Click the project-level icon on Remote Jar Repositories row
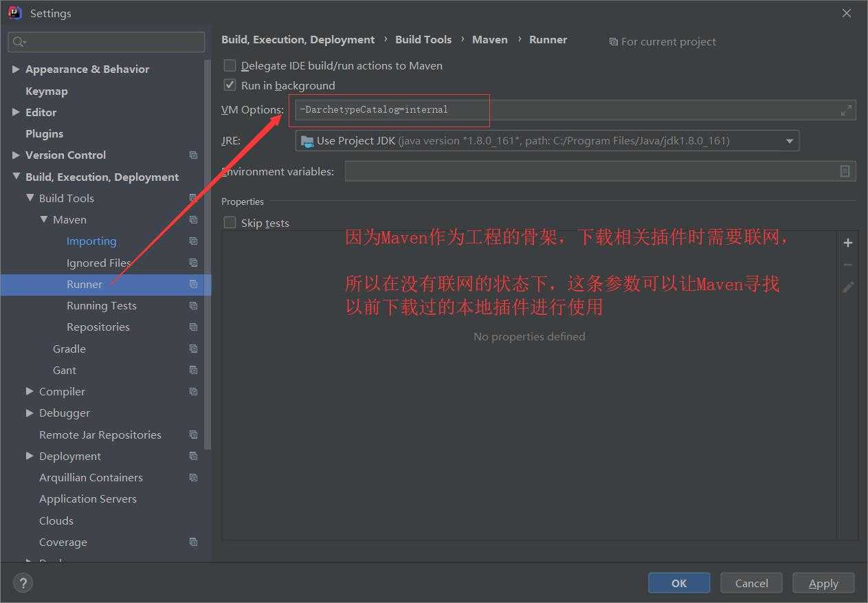 [x=193, y=435]
